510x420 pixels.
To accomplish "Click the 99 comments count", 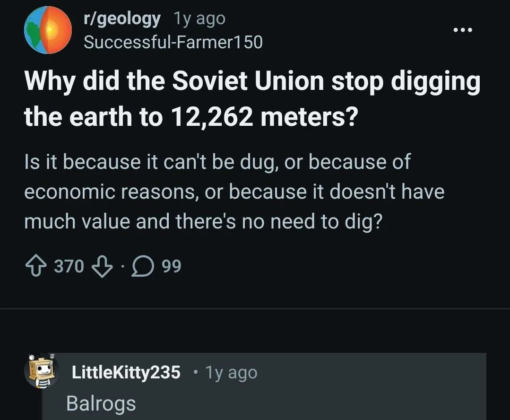I will pos(171,267).
